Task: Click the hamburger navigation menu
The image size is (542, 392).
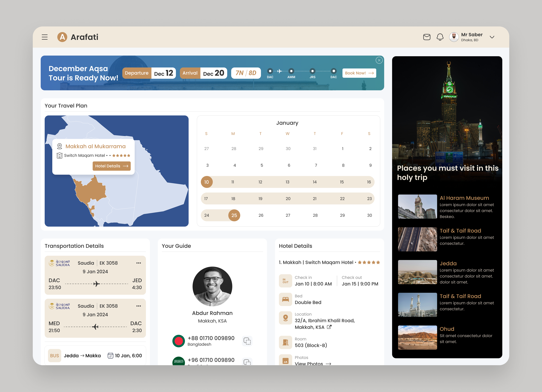Action: (x=45, y=37)
